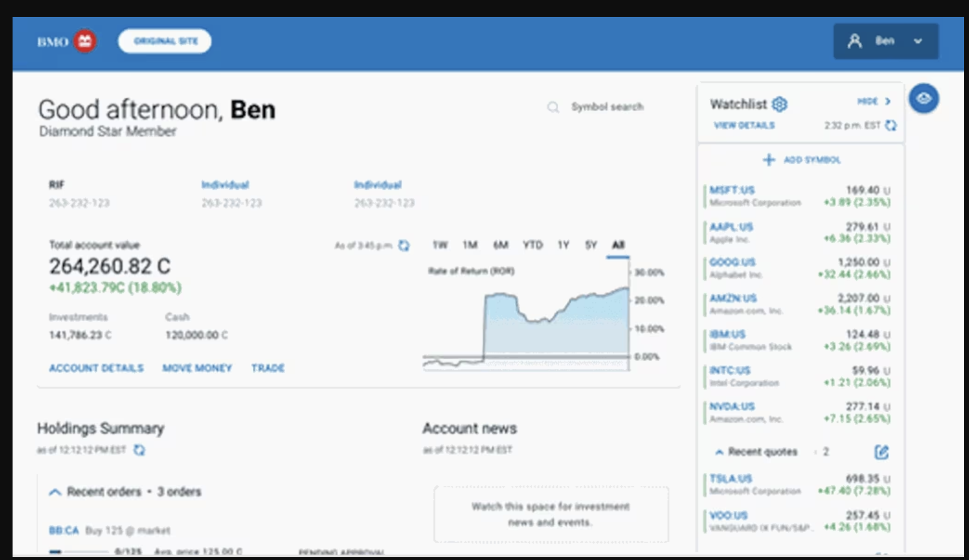This screenshot has width=969, height=560.
Task: Select the 1M chart range
Action: (470, 245)
